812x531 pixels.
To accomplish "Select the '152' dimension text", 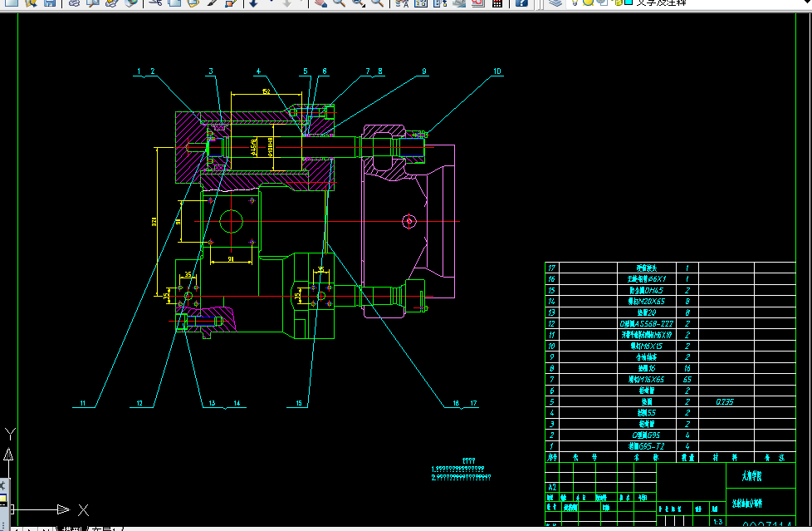I will coord(266,91).
